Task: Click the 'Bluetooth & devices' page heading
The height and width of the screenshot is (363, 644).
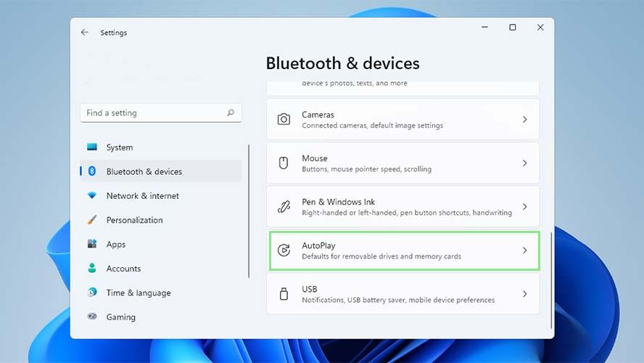Action: click(342, 63)
